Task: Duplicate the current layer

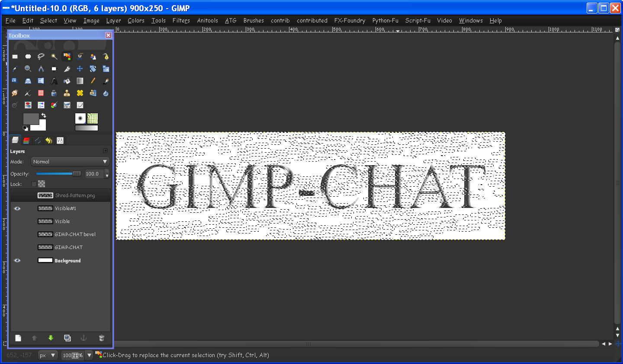Action: point(67,338)
